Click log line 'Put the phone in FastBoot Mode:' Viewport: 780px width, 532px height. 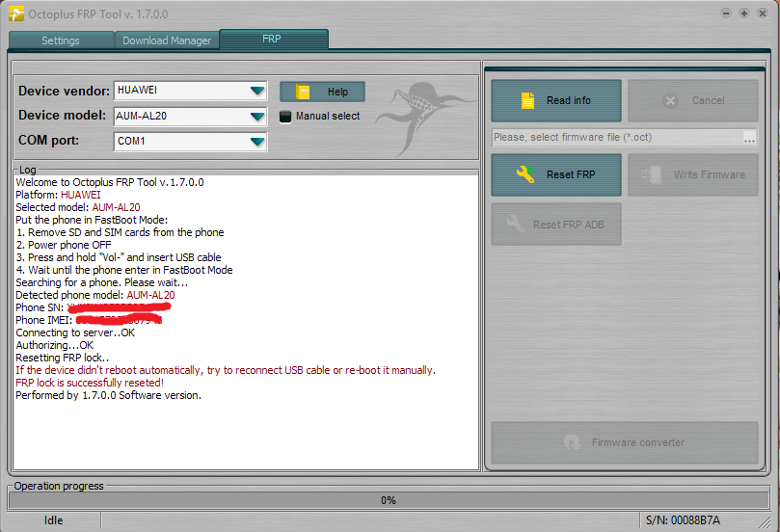tap(92, 220)
